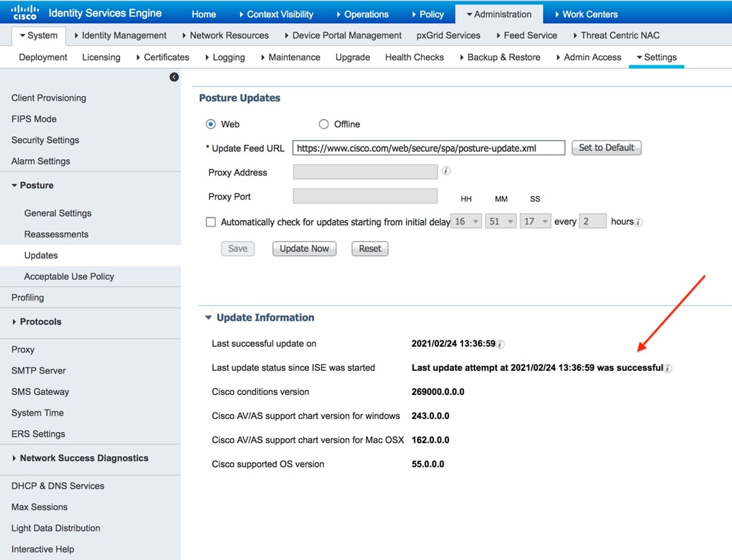Image resolution: width=732 pixels, height=560 pixels.
Task: Open the Backup & Restore submenu
Action: pyautogui.click(x=500, y=57)
